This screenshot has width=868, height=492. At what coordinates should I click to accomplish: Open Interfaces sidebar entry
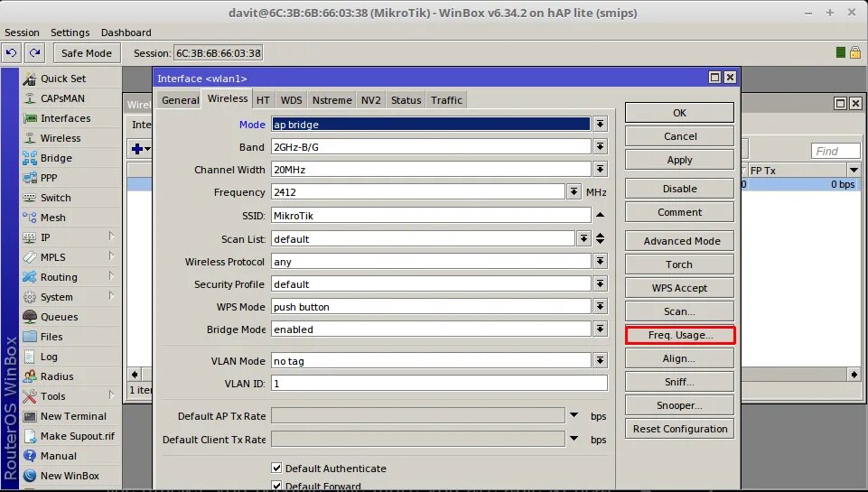pyautogui.click(x=70, y=118)
